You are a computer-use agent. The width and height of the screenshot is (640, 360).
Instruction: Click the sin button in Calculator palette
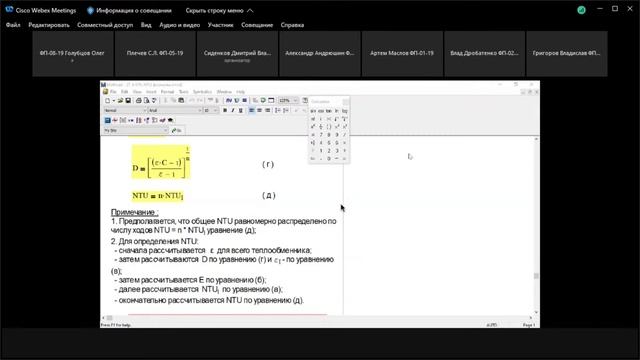(313, 111)
